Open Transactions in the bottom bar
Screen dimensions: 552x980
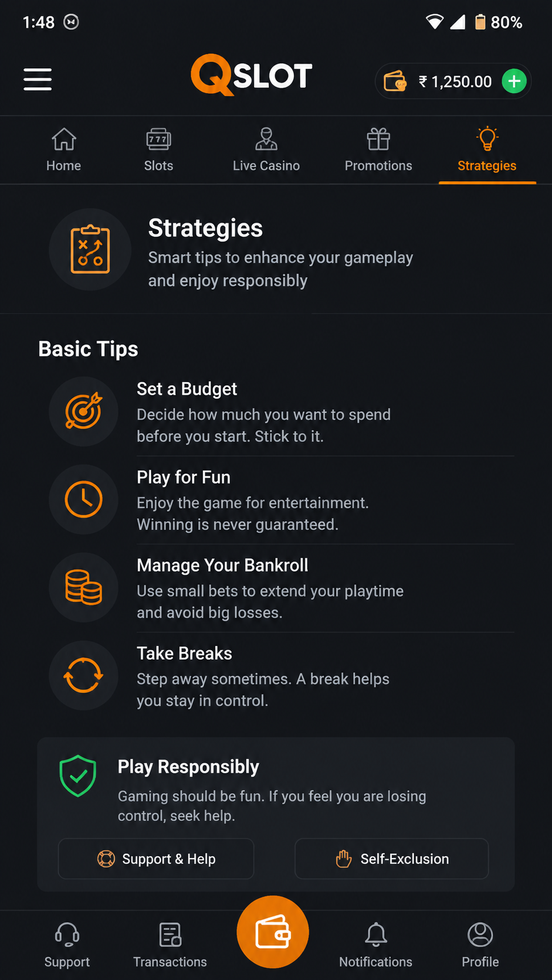click(170, 944)
